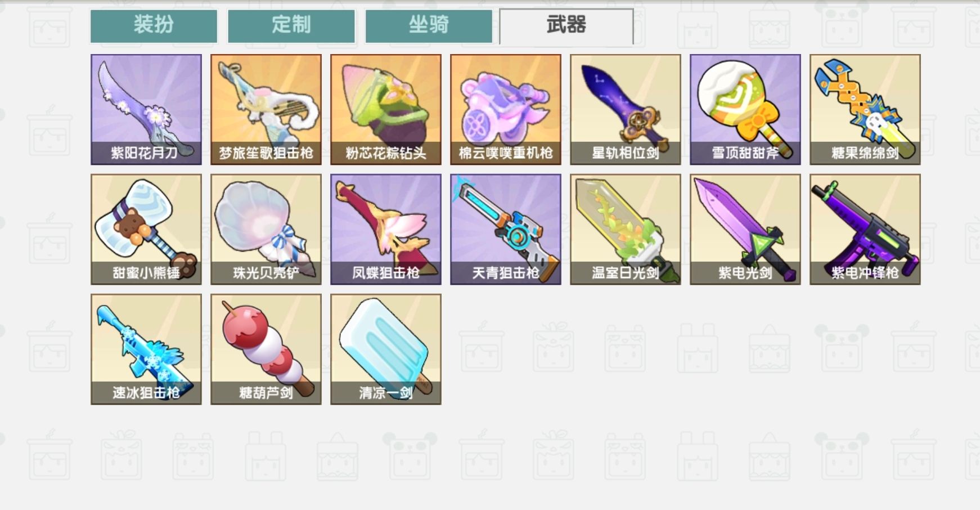The height and width of the screenshot is (510, 980).
Task: Pick the 粉芯花粽钻头 item
Action: click(x=386, y=109)
